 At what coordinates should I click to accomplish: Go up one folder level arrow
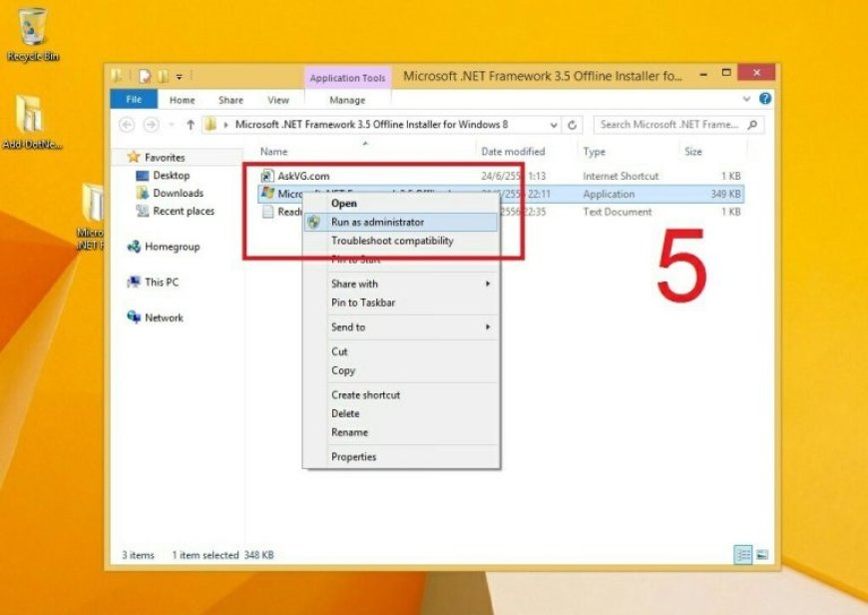[x=191, y=125]
